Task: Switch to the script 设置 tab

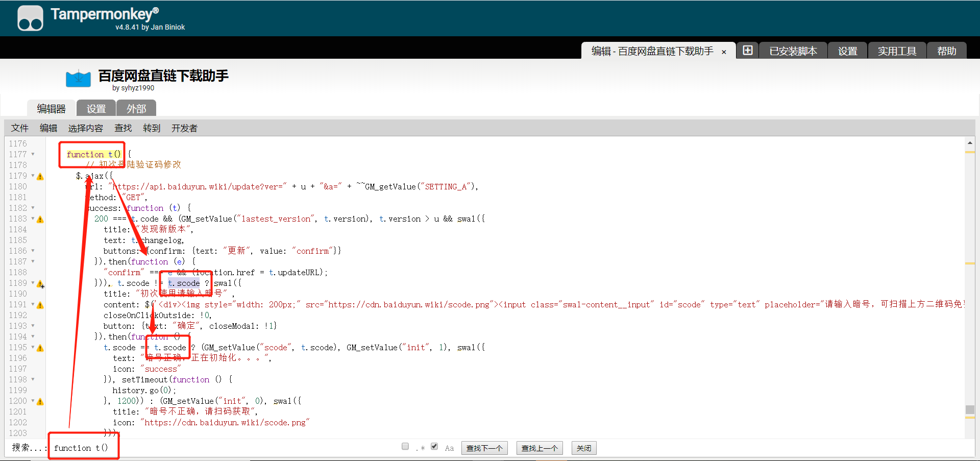Action: click(96, 108)
